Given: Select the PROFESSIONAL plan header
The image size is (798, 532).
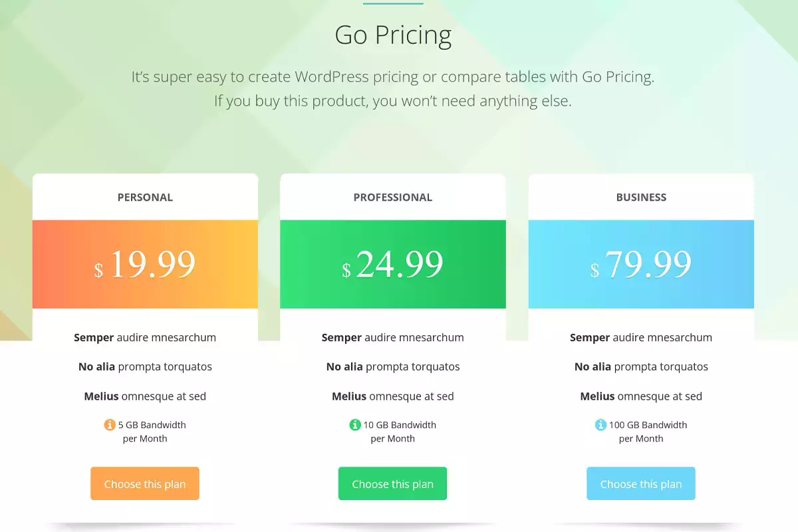Looking at the screenshot, I should (x=392, y=198).
